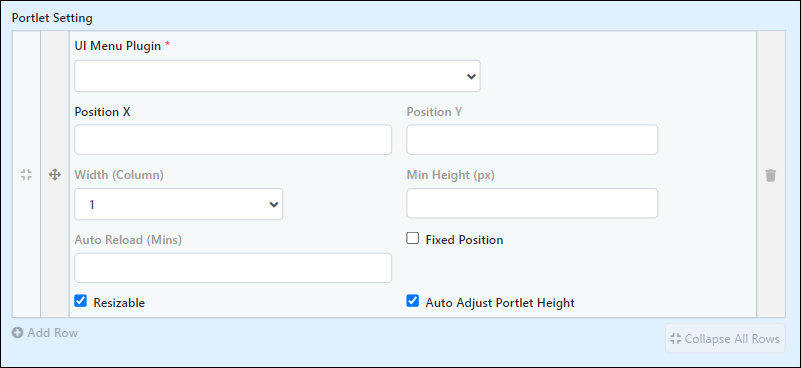Screen dimensions: 801x368
Task: Click the Auto Reload (Mins) field
Action: coord(233,267)
